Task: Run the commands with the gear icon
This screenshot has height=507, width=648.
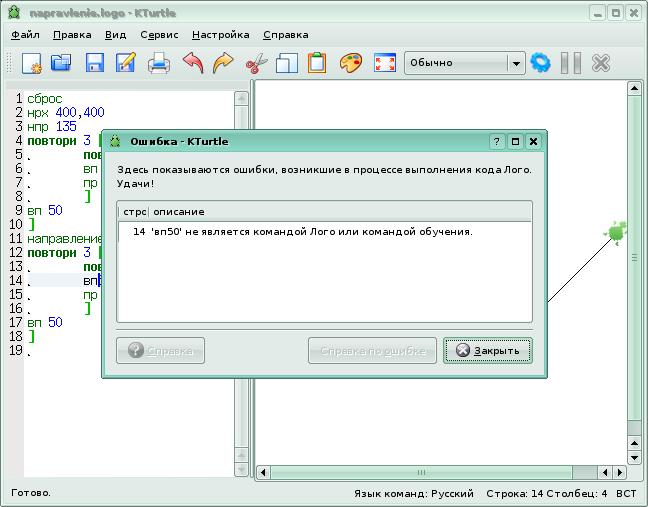Action: [541, 63]
